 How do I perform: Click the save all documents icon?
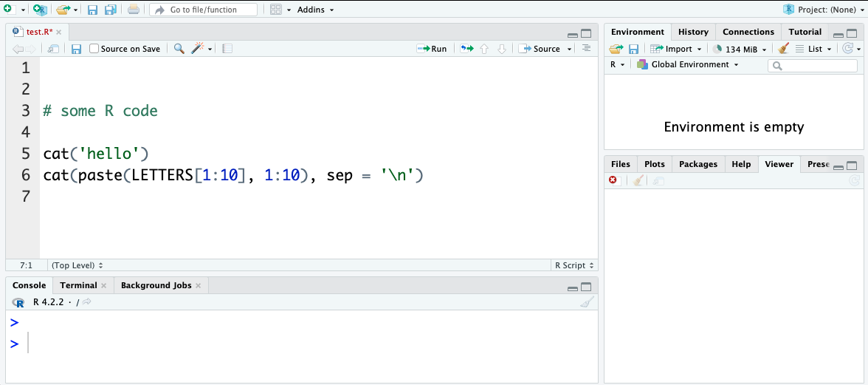click(x=111, y=10)
